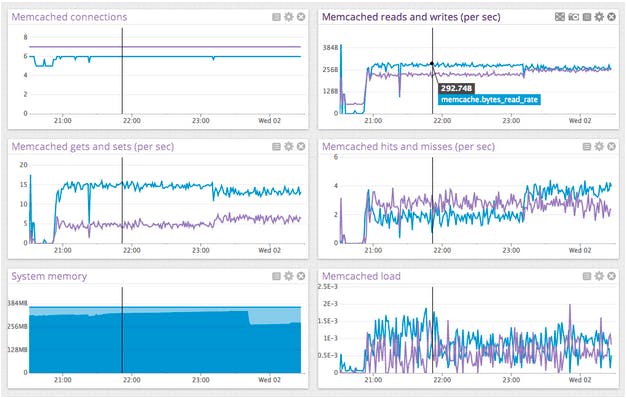Open gear settings on System memory widget
This screenshot has height=398, width=627.
point(289,276)
